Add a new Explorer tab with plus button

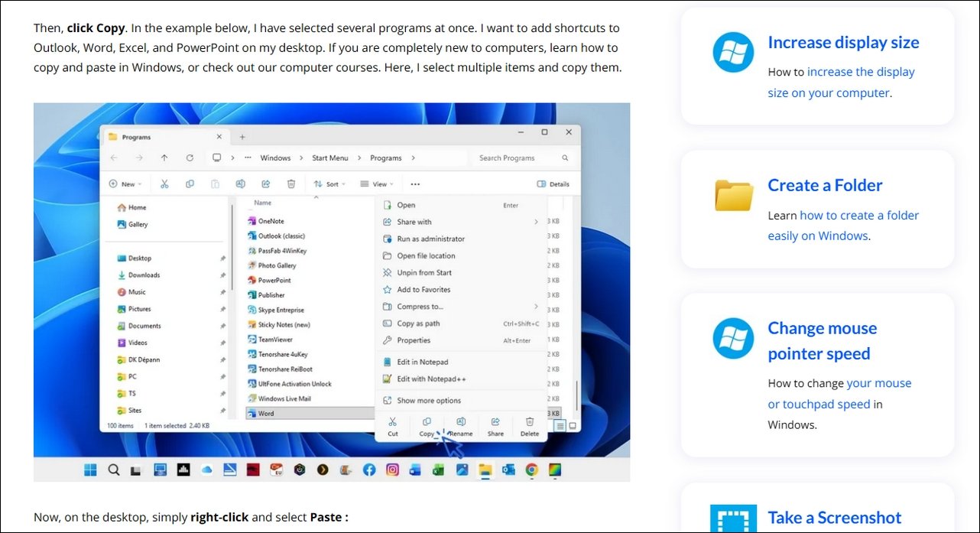click(242, 137)
